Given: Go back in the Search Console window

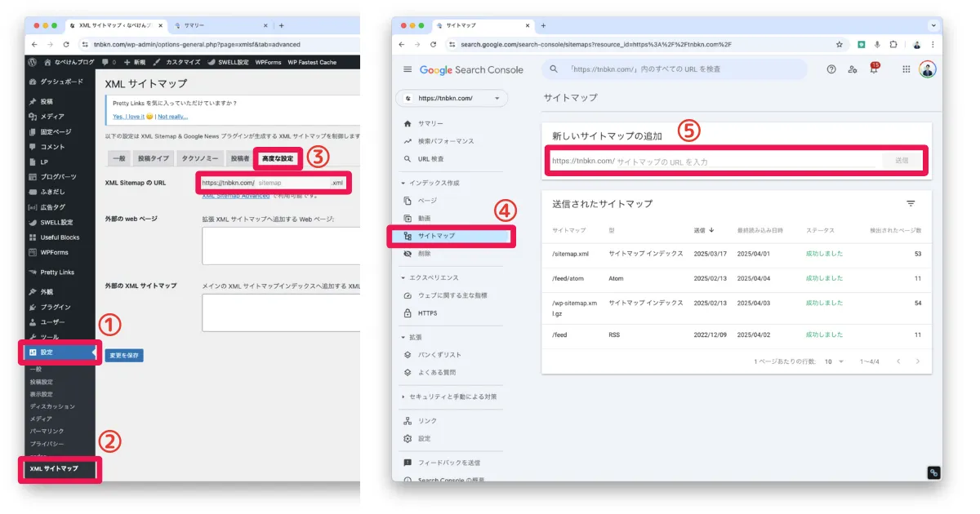Looking at the screenshot, I should pyautogui.click(x=403, y=44).
